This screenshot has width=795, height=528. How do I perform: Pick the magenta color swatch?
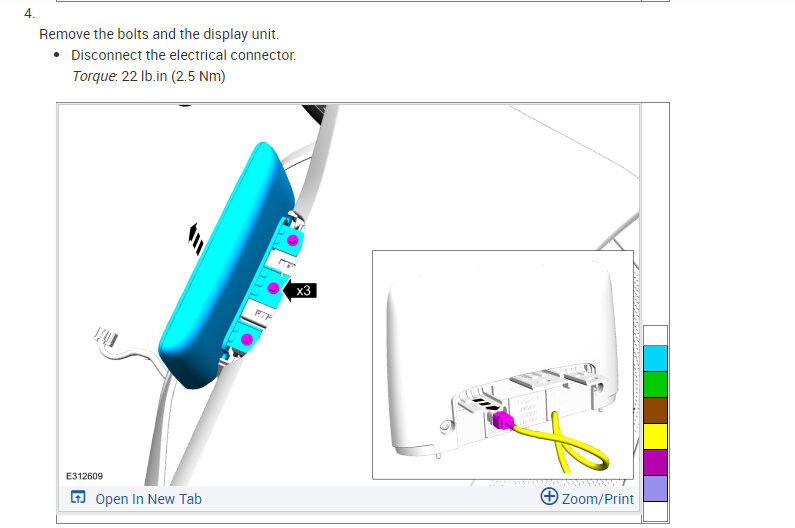(x=655, y=462)
